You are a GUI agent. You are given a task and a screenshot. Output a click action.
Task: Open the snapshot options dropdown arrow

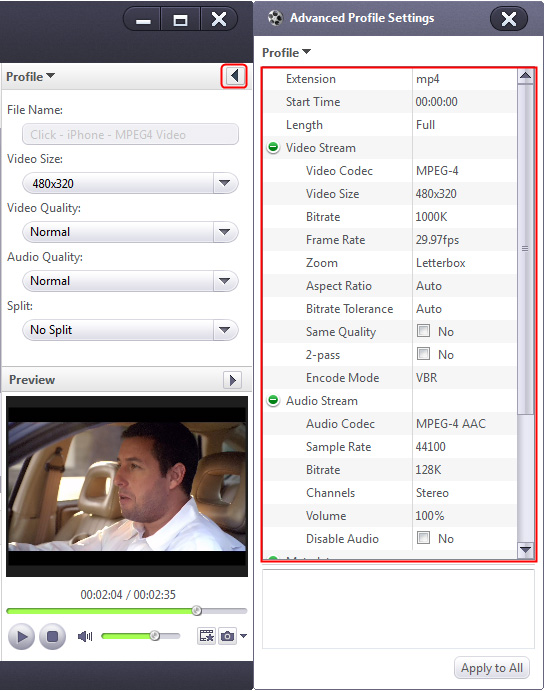[243, 636]
